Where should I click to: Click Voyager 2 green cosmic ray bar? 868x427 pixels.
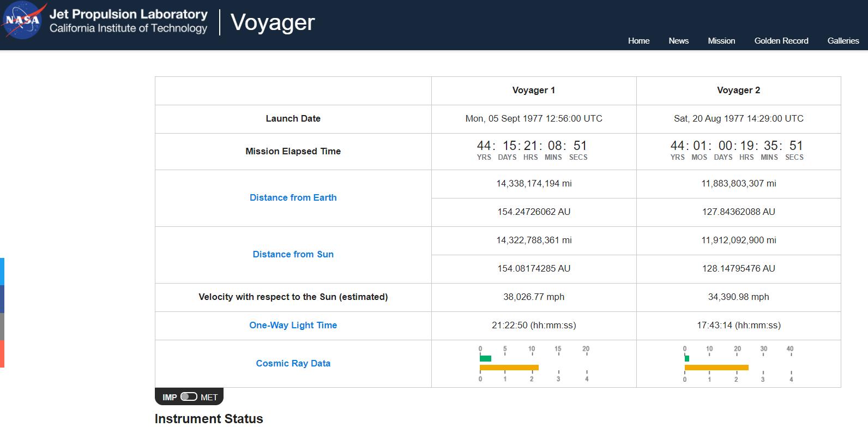point(687,358)
